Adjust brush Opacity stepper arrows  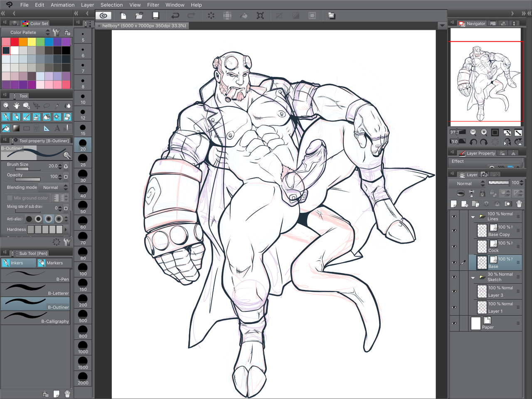click(x=60, y=177)
